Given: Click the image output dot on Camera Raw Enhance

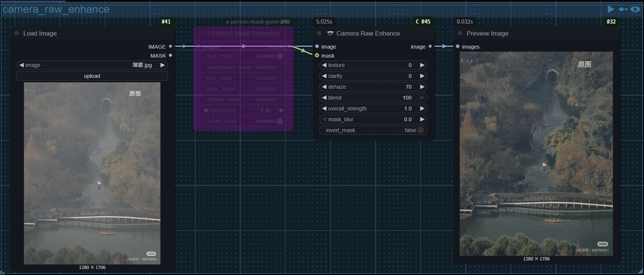Looking at the screenshot, I should pyautogui.click(x=430, y=46).
